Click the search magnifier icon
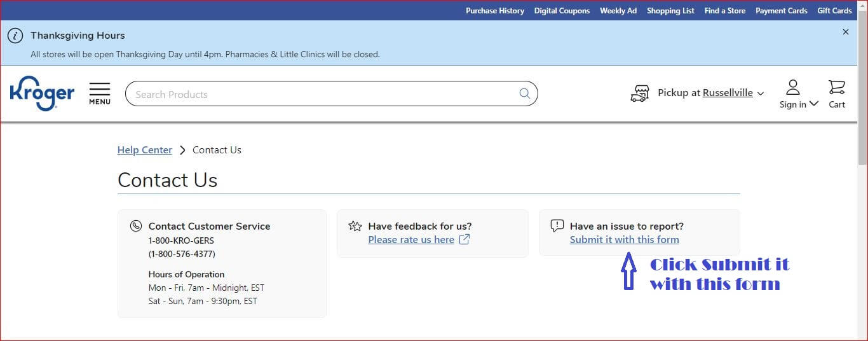This screenshot has height=341, width=868. (x=525, y=94)
